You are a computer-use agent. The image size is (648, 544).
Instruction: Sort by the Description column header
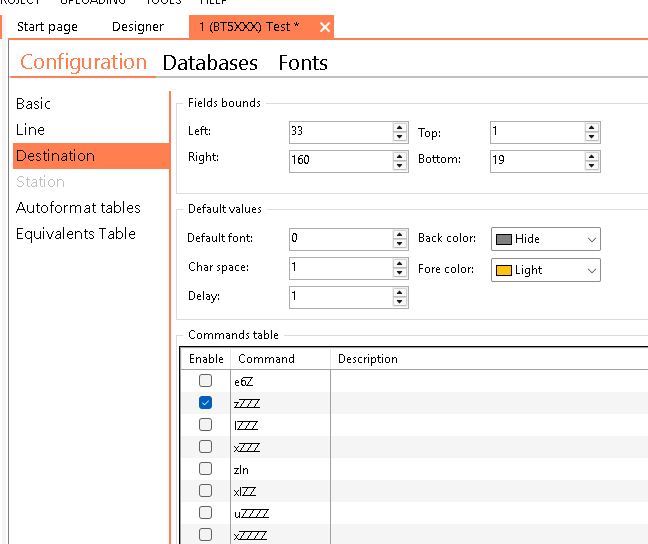point(489,359)
